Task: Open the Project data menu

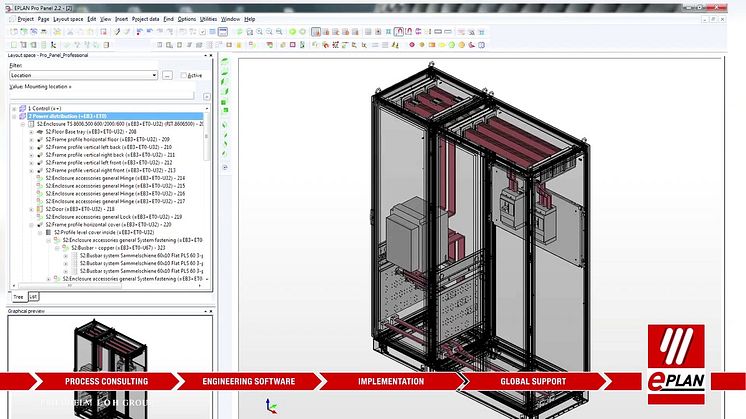Action: click(x=145, y=19)
